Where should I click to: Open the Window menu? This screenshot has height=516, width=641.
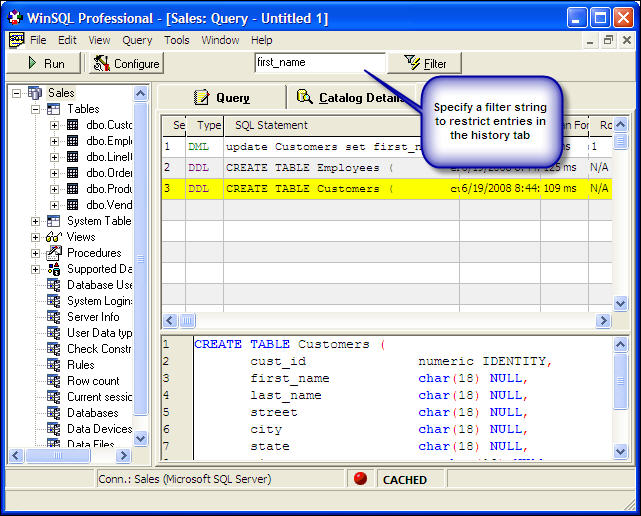click(x=220, y=40)
